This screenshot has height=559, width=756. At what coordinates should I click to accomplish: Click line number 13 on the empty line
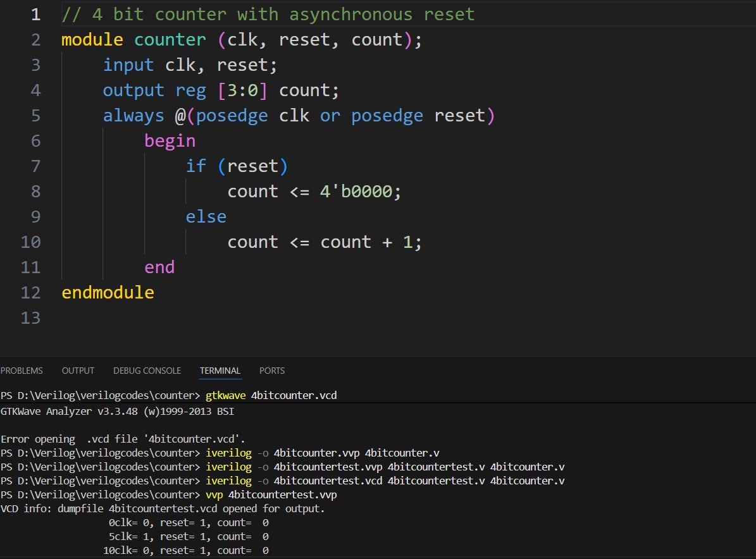(30, 318)
